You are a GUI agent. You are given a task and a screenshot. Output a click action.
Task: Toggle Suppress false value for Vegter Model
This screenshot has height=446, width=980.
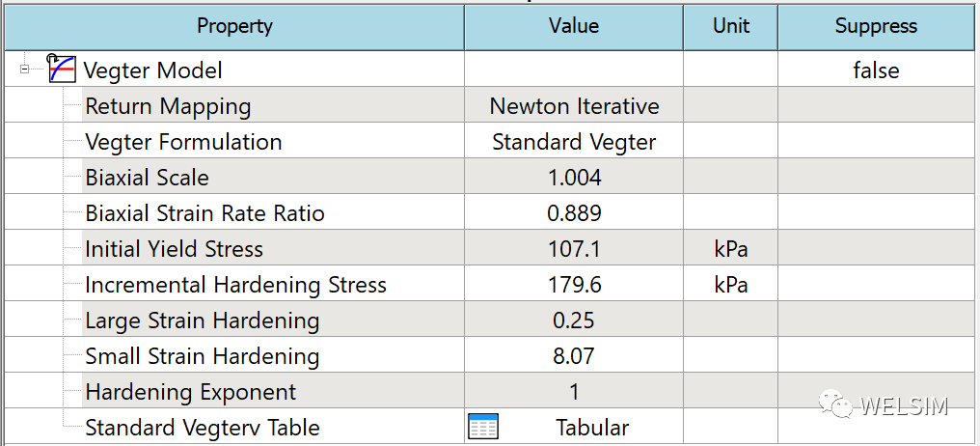pyautogui.click(x=876, y=70)
